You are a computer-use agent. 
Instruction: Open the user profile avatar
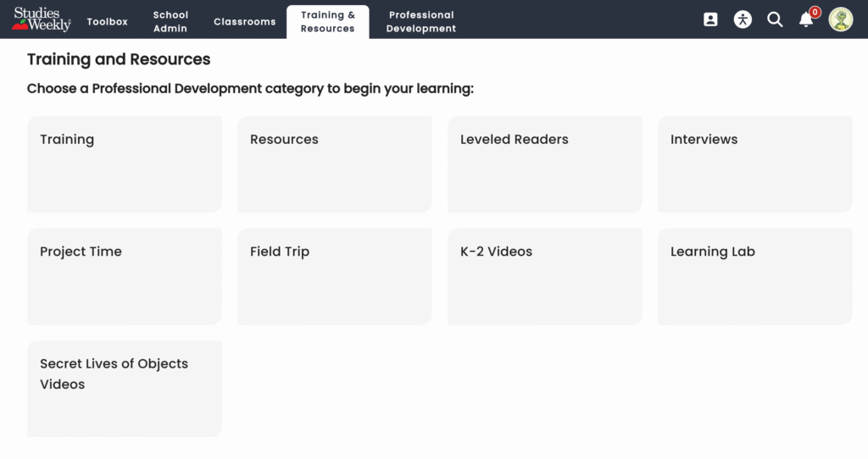click(840, 19)
